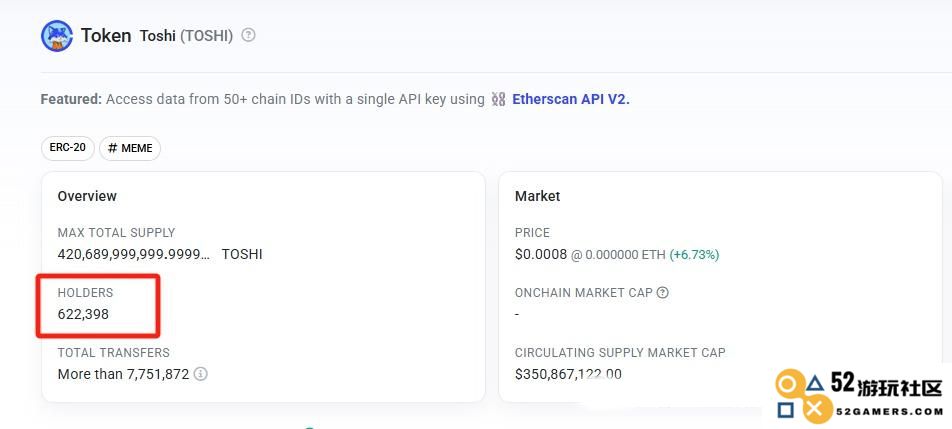Click the max total supply value 420,689,999,999.9999…
The width and height of the screenshot is (952, 429).
click(x=134, y=254)
